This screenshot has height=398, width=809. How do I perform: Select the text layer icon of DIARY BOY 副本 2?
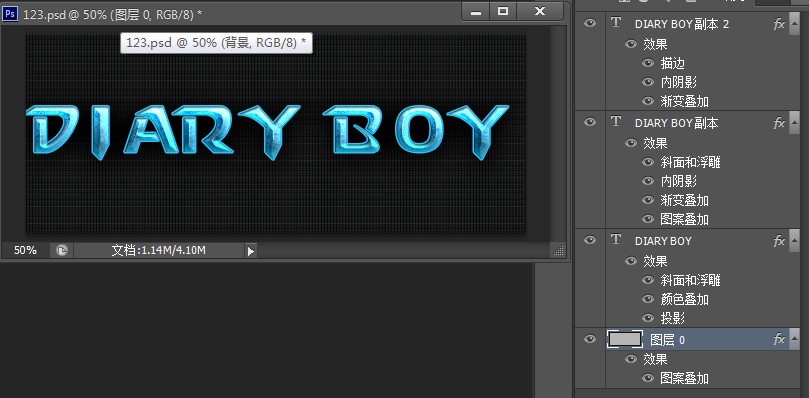tap(616, 23)
